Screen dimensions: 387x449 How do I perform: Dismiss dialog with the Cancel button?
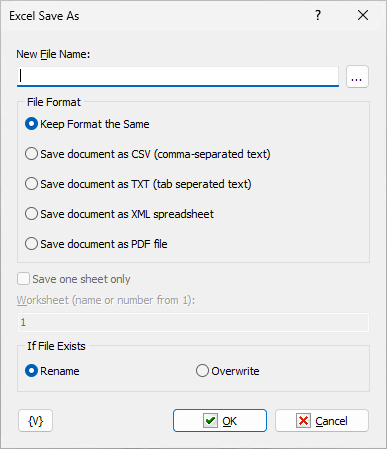click(322, 421)
